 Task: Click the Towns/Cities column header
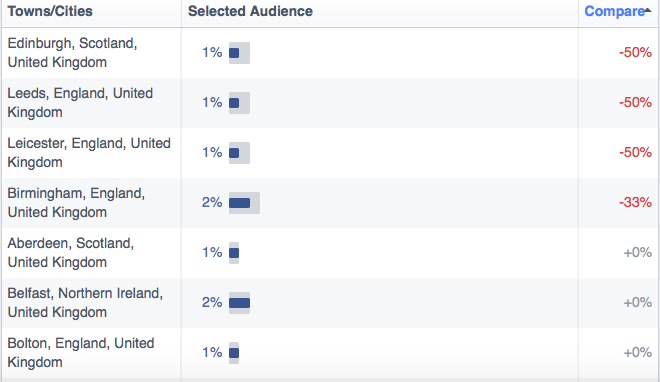50,11
